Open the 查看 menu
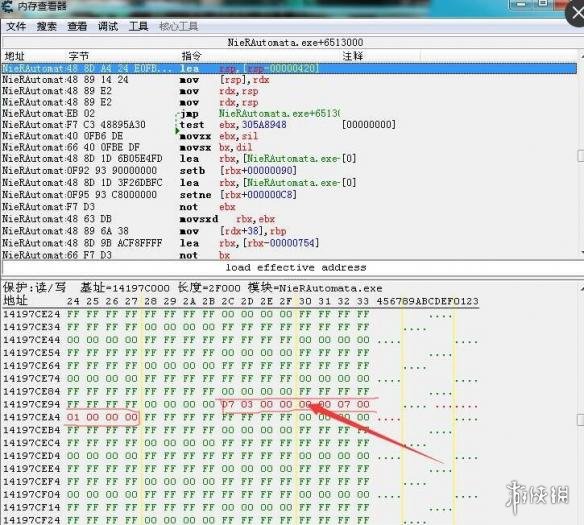This screenshot has height=525, width=584. coord(77,26)
